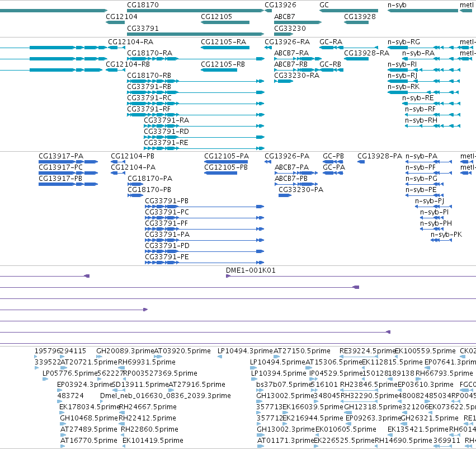Screen dimensions: 476x449
Task: Select protein n-syb-PK
Action: [441, 240]
